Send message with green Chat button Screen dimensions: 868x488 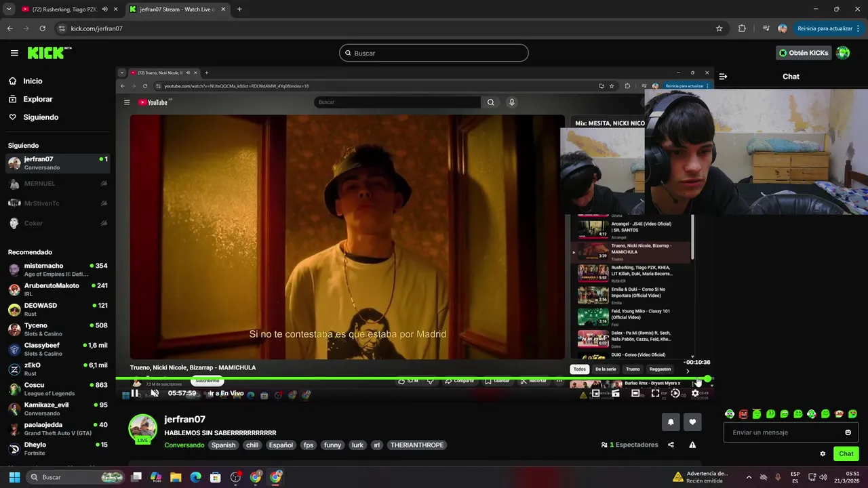pos(846,454)
